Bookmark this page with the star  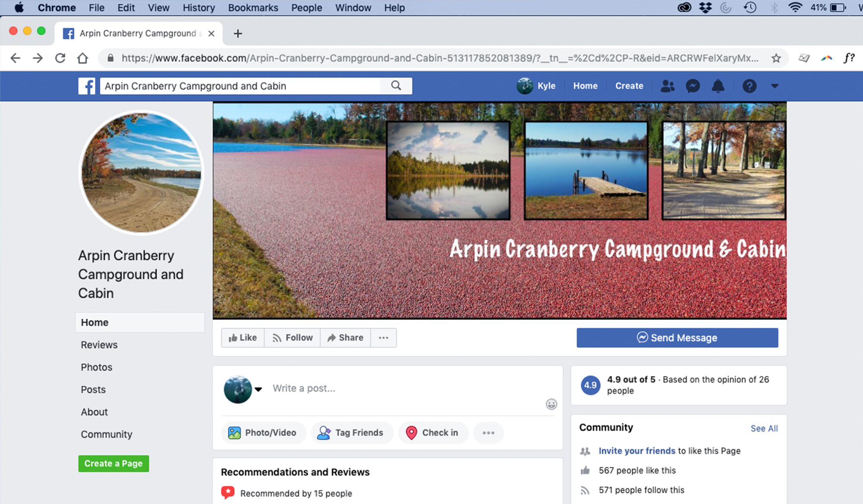tap(776, 58)
